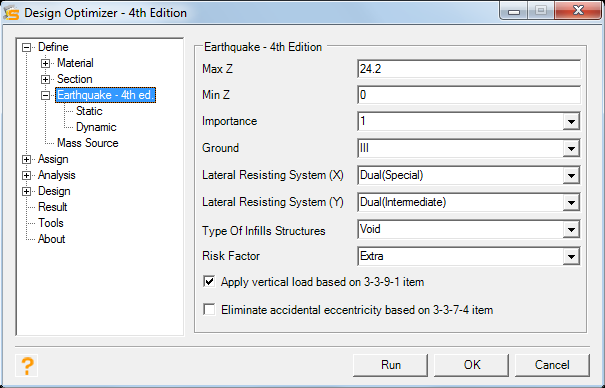Screen dimensions: 605x388
Task: Click the Run button
Action: click(390, 365)
